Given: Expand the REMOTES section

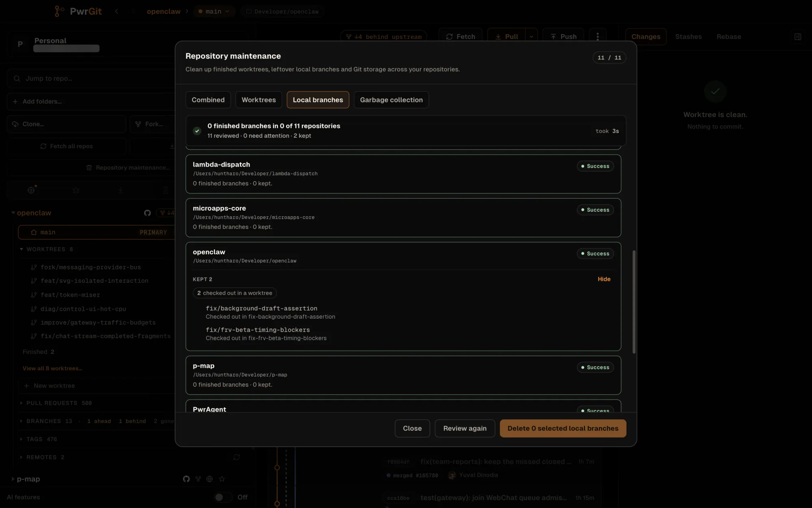Looking at the screenshot, I should click(x=22, y=457).
